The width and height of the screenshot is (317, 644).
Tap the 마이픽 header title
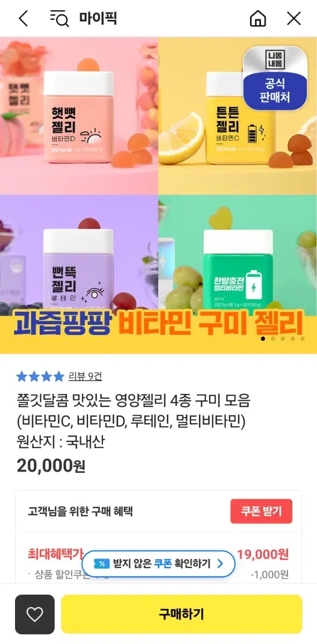[98, 19]
